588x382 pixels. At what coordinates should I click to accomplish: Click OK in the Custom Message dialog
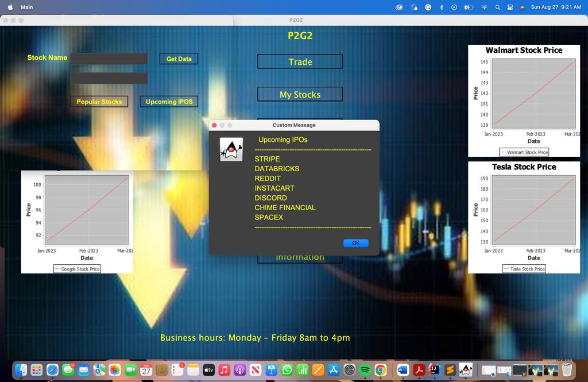[355, 243]
